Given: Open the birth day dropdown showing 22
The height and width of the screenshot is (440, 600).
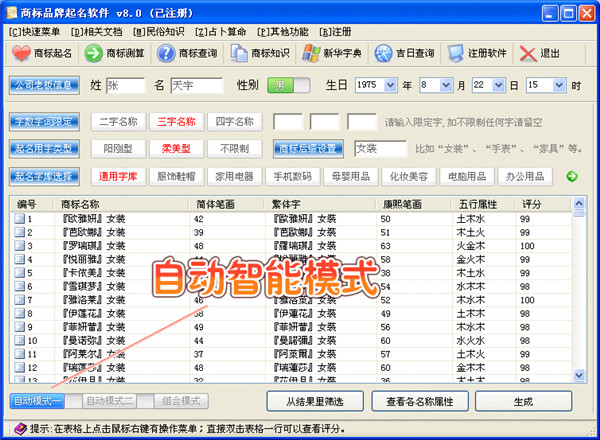Looking at the screenshot, I should (x=498, y=85).
